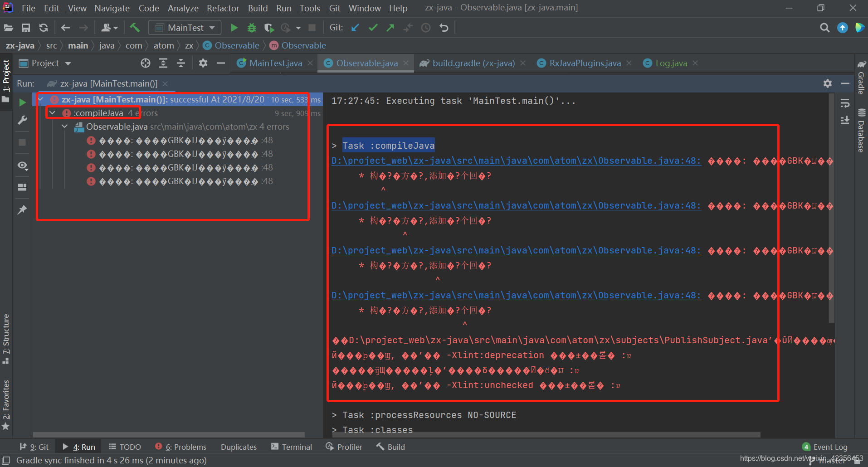Open the Profiler tool window
The image size is (868, 467).
(x=344, y=447)
